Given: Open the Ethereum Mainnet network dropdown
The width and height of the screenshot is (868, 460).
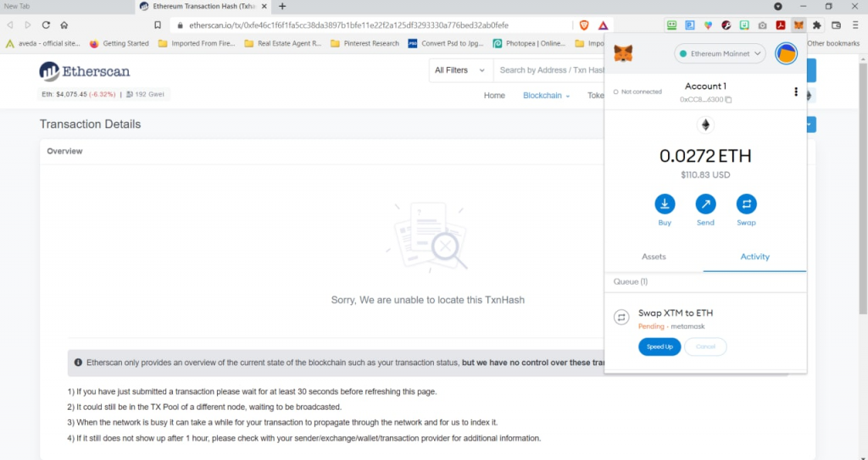Looking at the screenshot, I should tap(720, 53).
